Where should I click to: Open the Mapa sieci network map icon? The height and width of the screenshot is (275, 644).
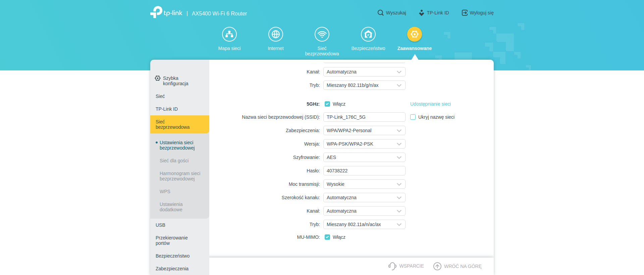229,34
